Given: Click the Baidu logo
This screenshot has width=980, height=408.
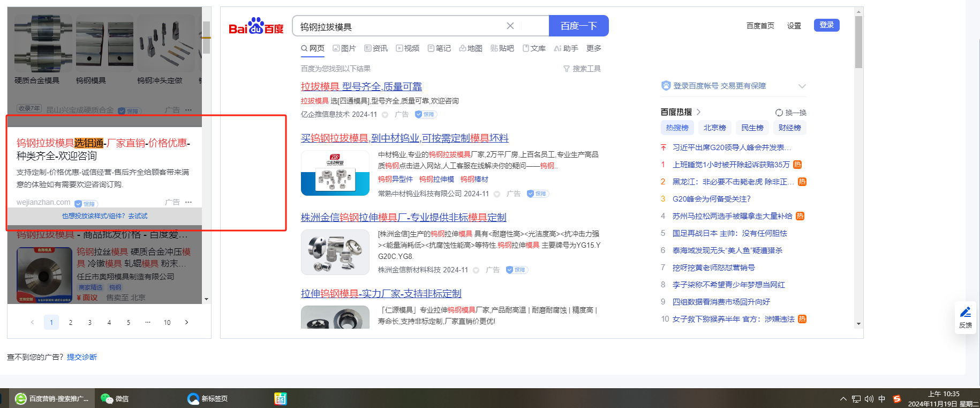Looking at the screenshot, I should coord(256,26).
